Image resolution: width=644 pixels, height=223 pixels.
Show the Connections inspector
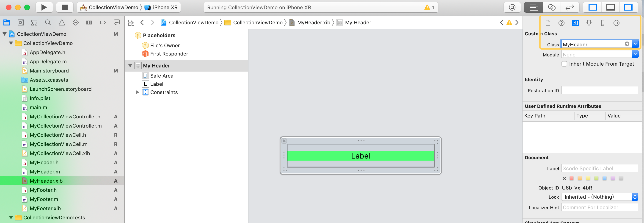616,23
